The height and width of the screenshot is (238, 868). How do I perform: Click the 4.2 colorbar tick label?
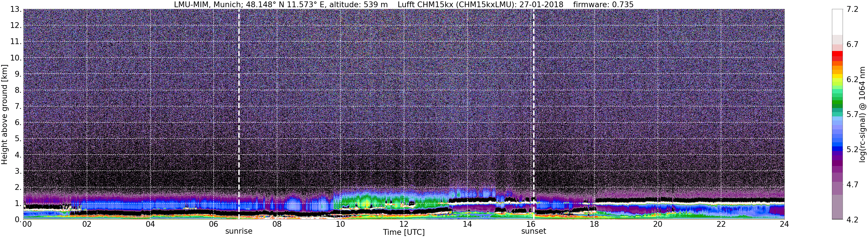pyautogui.click(x=852, y=220)
